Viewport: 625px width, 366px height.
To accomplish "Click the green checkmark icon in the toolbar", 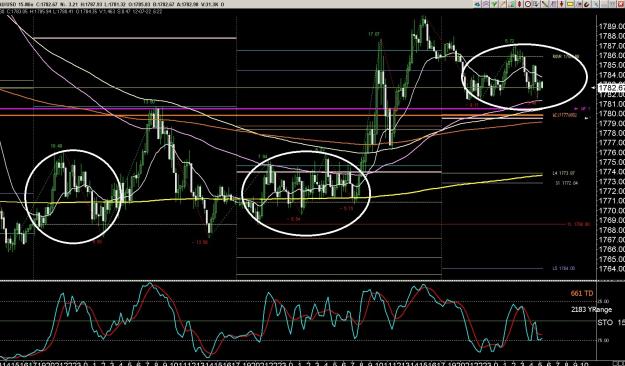I will click(x=494, y=4).
